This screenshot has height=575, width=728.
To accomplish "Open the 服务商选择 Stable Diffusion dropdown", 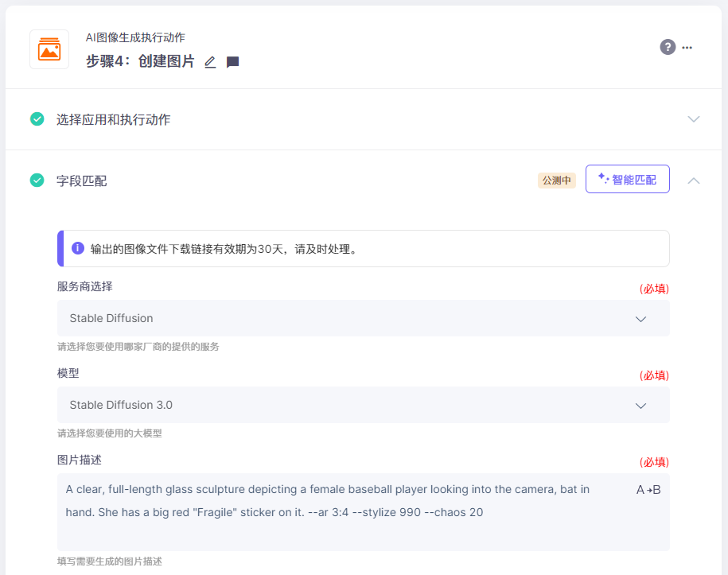I will [363, 318].
